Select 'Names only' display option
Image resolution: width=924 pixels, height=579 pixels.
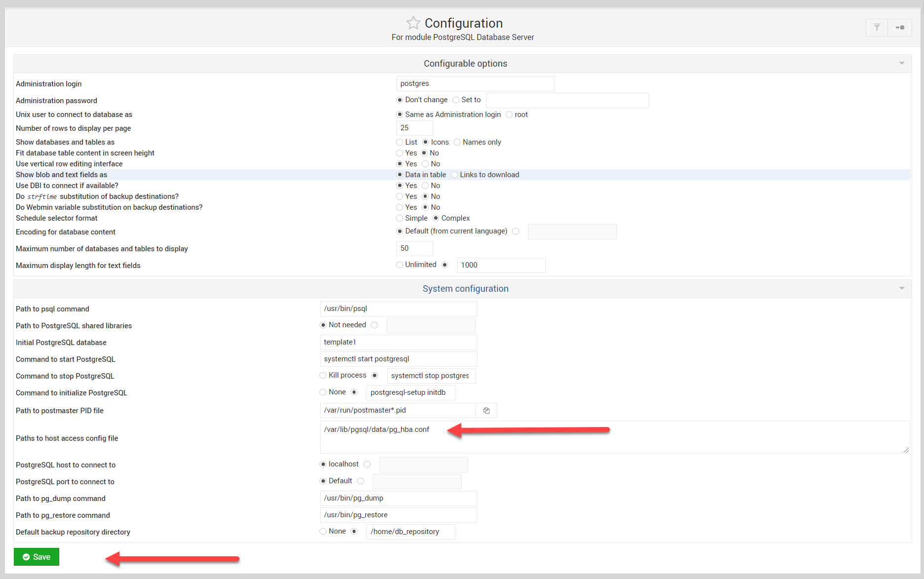(457, 143)
